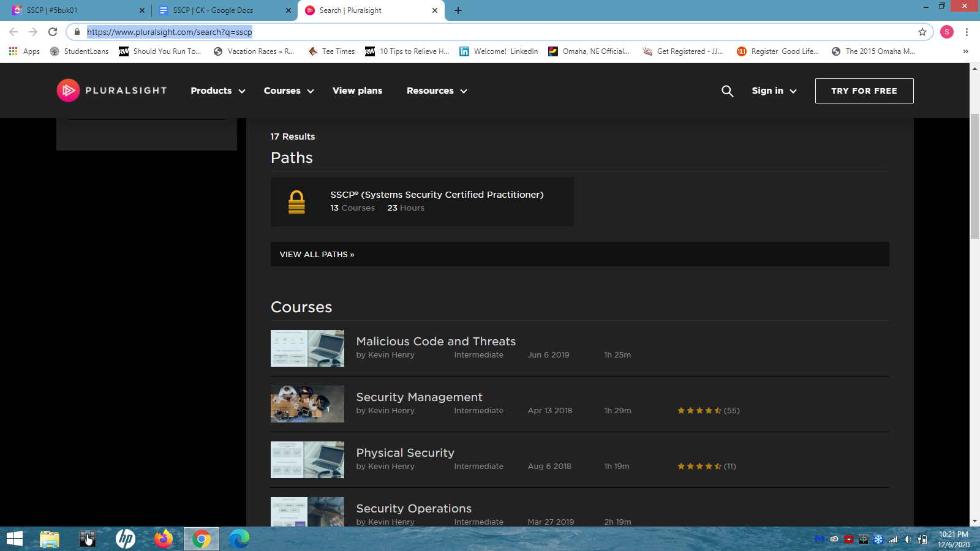This screenshot has height=551, width=980.
Task: Show hidden bookmarks with overflow chevron
Action: (966, 51)
